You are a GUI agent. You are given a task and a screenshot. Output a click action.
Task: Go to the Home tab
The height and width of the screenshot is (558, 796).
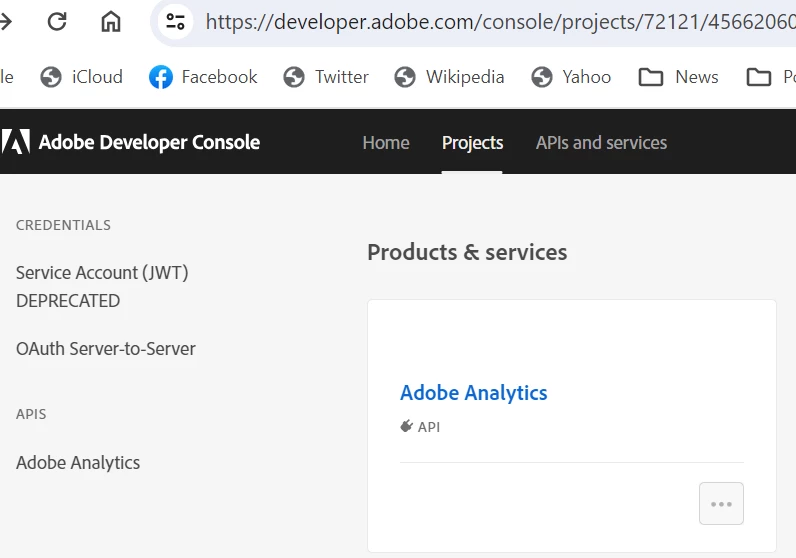(x=386, y=143)
